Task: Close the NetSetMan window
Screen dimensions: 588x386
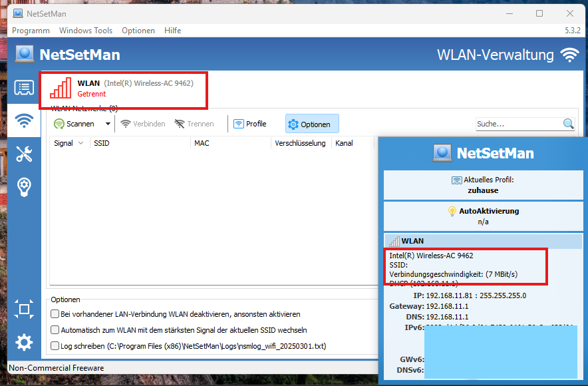Action: click(x=569, y=13)
